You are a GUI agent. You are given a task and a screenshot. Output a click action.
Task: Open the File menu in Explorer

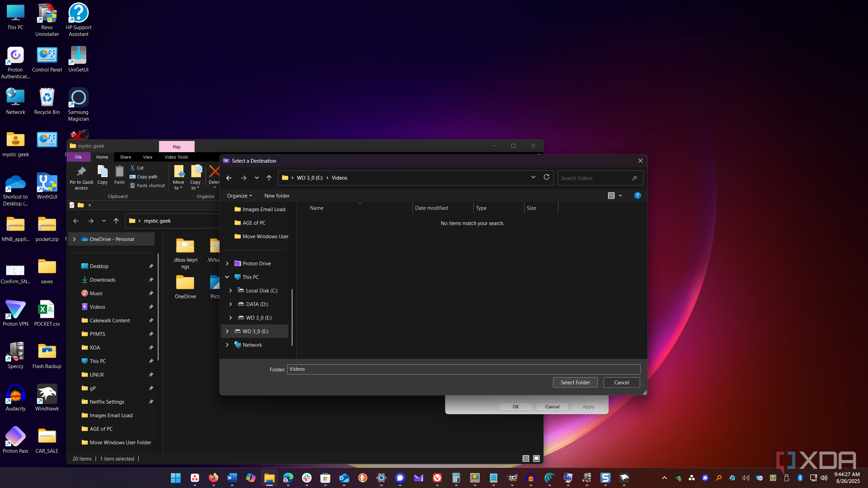(78, 157)
